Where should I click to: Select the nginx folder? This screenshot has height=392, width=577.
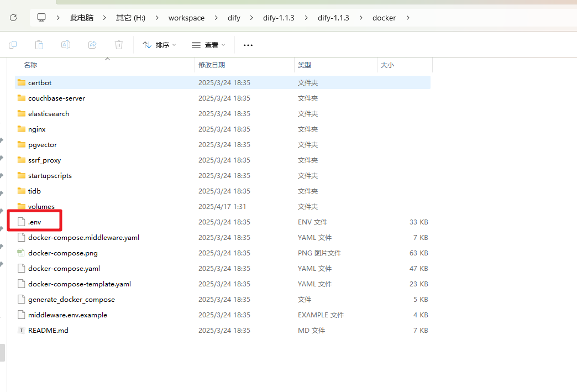[x=36, y=129]
